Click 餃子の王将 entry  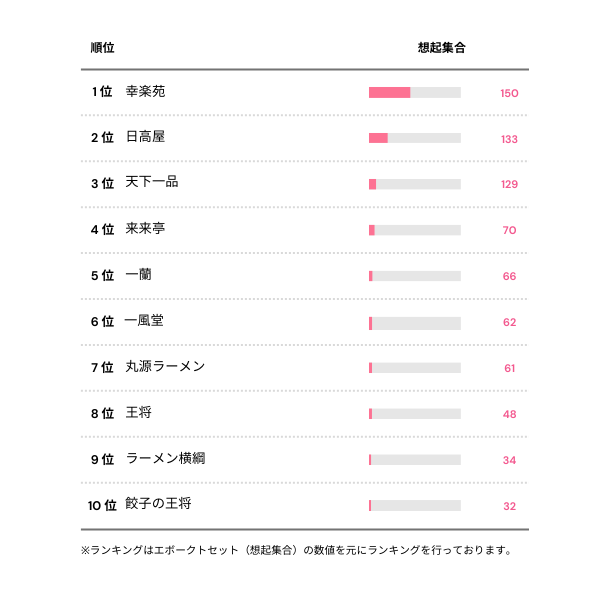(158, 504)
